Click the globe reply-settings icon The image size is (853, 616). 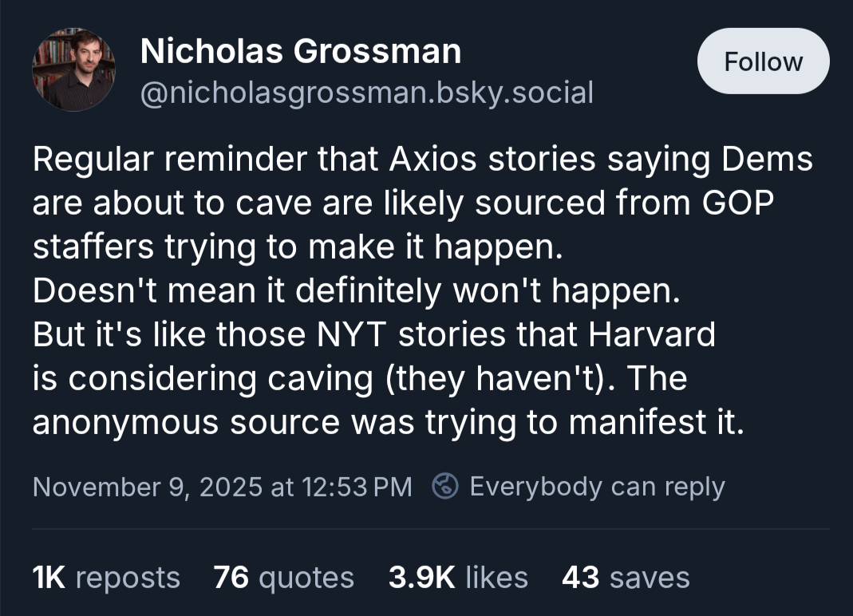[444, 486]
